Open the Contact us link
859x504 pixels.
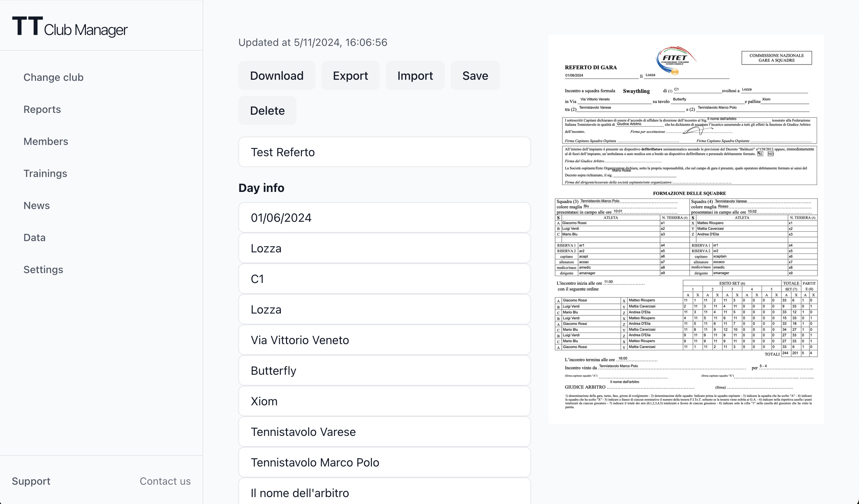tap(165, 481)
